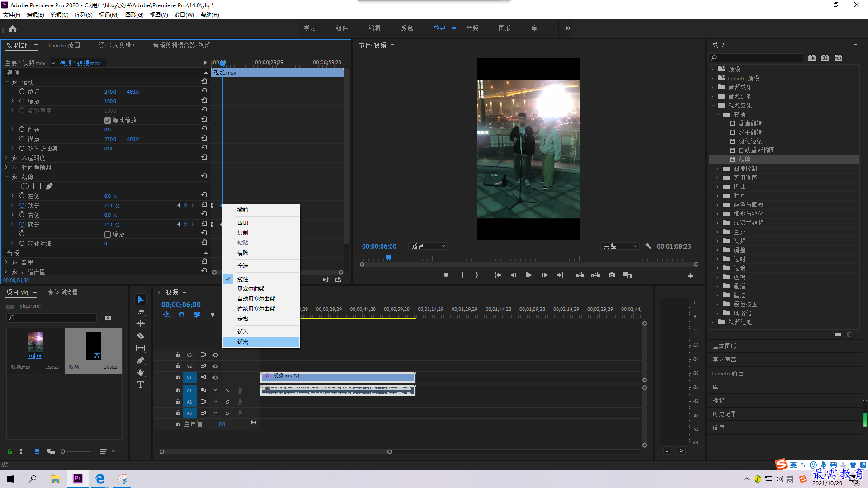Open the 媒体浏览器 tab
868x488 pixels.
click(x=62, y=292)
